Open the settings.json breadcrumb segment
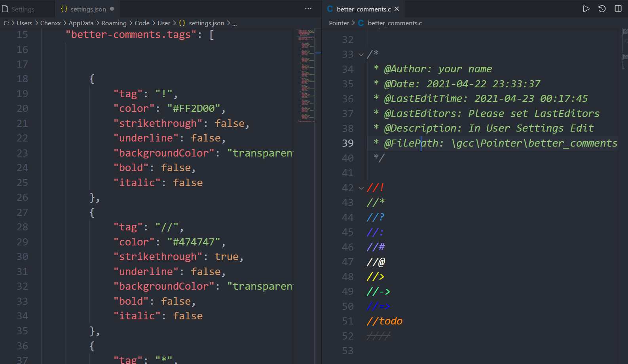Screen dimensions: 628x364 click(206, 23)
